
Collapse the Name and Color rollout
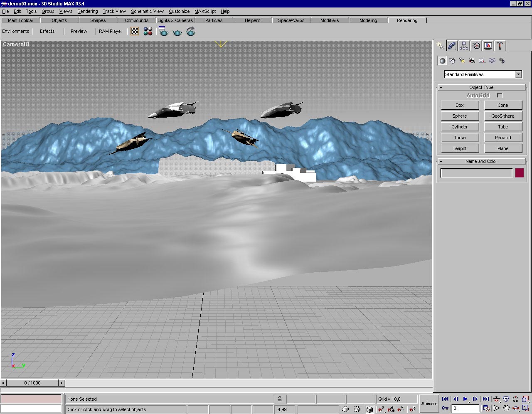click(x=481, y=161)
